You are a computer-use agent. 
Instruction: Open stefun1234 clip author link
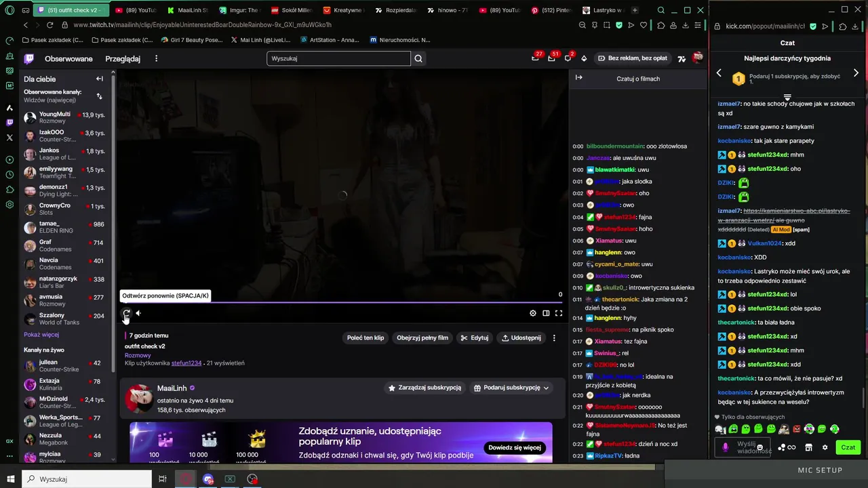pyautogui.click(x=186, y=363)
